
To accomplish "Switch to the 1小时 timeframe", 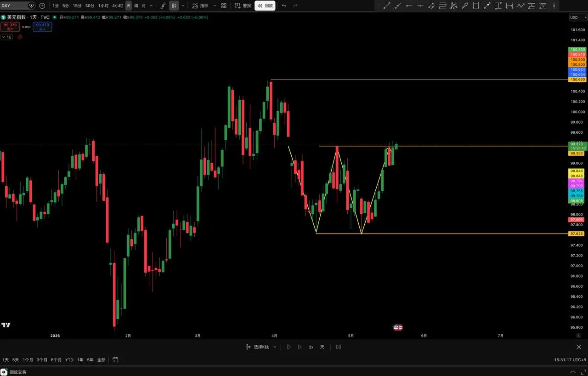I will (104, 6).
